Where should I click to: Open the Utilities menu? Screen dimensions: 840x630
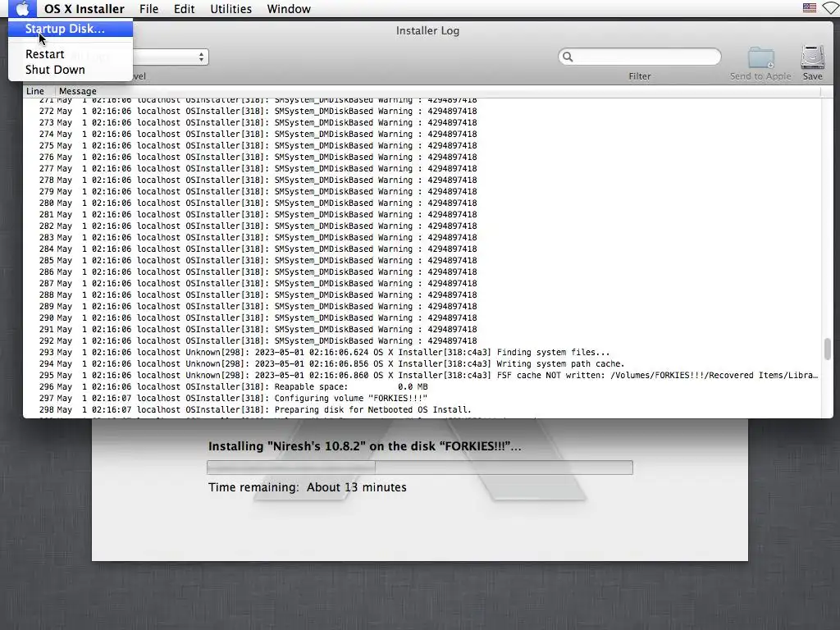point(231,8)
